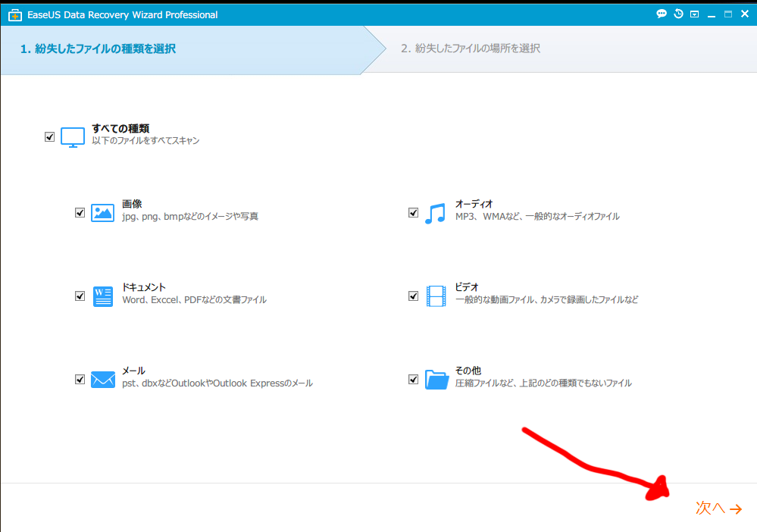Viewport: 757px width, 532px height.
Task: Toggle the その他 checkbox
Action: point(413,380)
